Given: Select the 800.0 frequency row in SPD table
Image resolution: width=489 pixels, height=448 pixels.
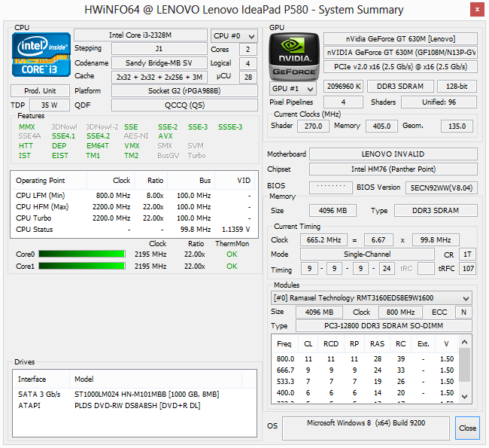Looking at the screenshot, I should pos(365,359).
